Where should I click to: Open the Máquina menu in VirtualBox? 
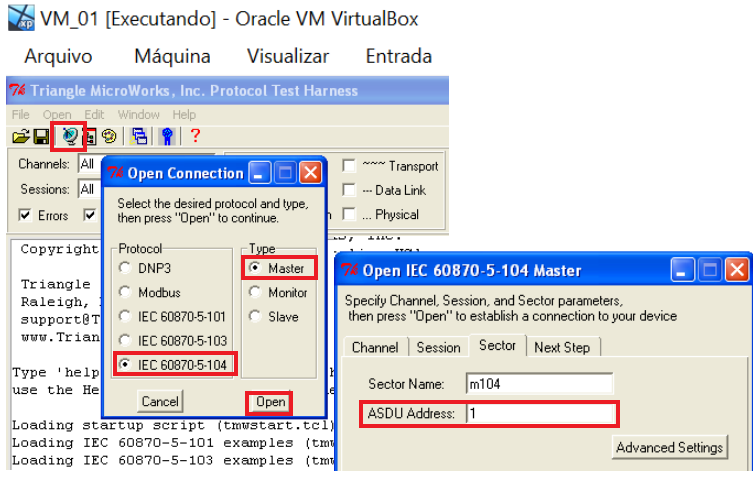172,56
